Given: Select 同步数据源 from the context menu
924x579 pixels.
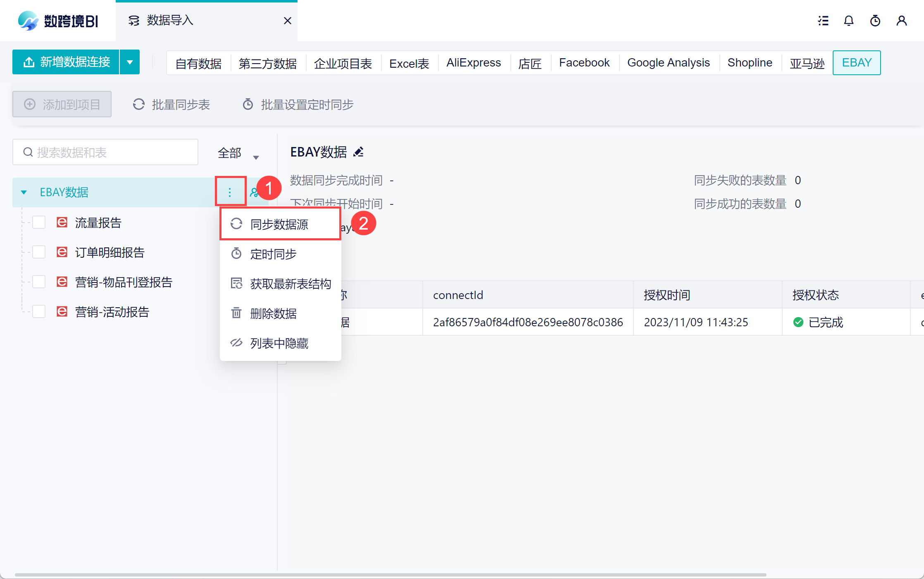Looking at the screenshot, I should pos(279,224).
